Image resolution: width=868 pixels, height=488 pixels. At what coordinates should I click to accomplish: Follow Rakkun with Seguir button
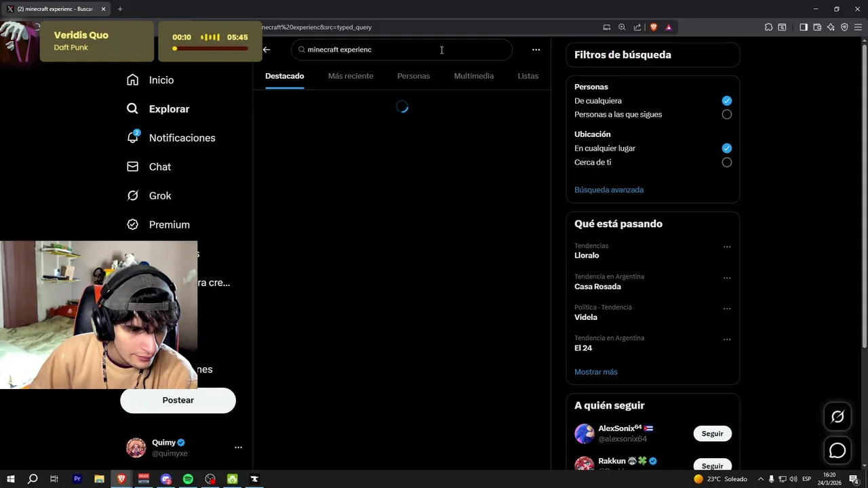(x=713, y=466)
